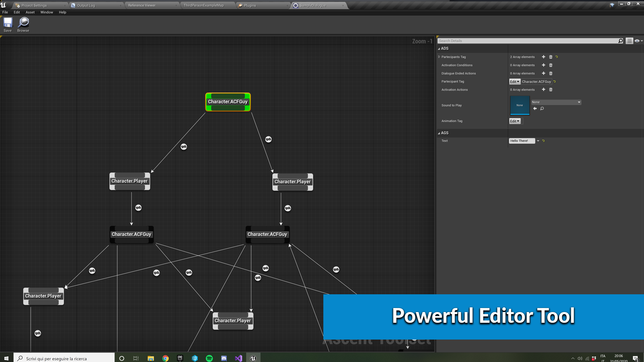Viewport: 644px width, 362px height.
Task: Open the Asset menu
Action: point(30,12)
